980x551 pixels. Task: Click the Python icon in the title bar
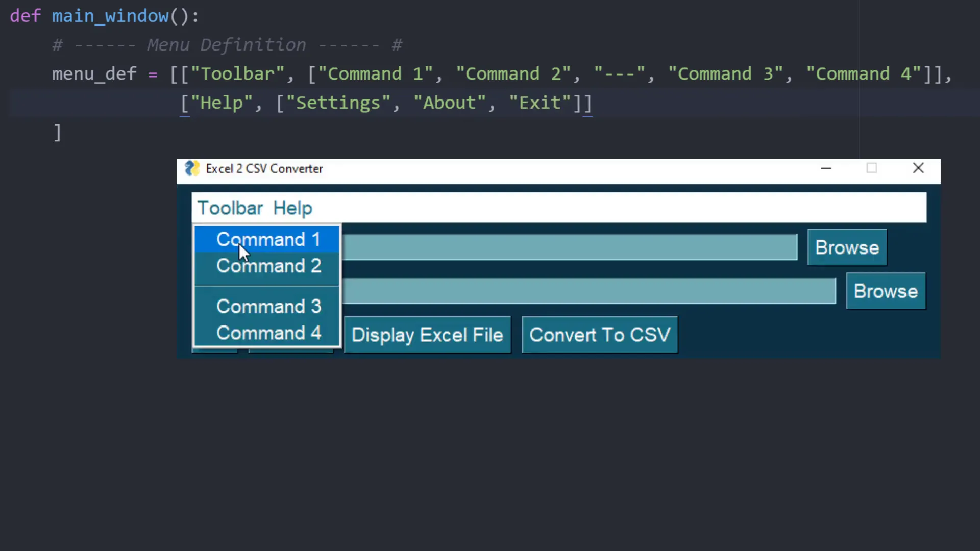coord(192,168)
